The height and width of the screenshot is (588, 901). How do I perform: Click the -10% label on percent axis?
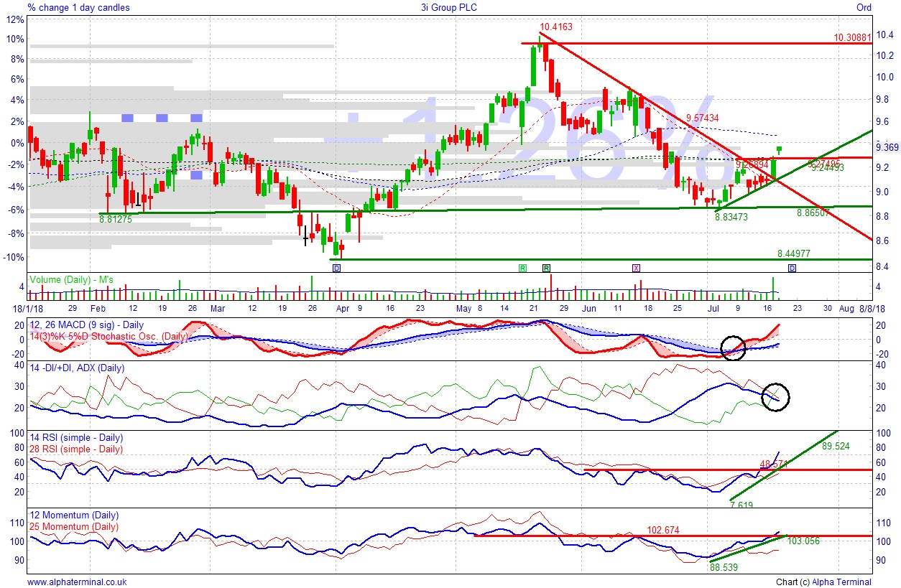coord(15,257)
